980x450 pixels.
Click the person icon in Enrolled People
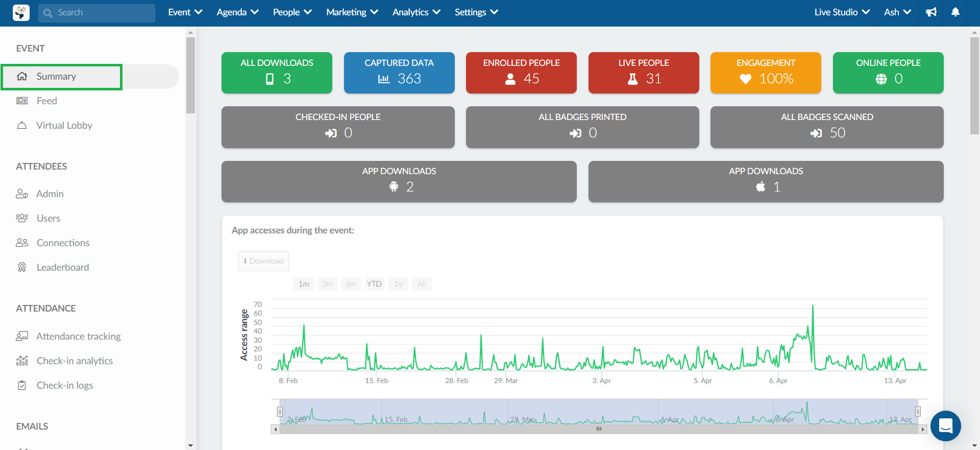point(510,79)
